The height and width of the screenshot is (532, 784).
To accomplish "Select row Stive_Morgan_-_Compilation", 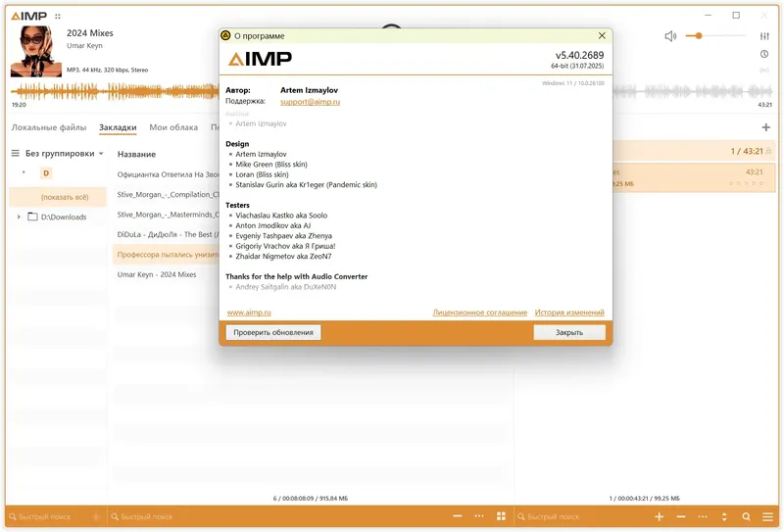I will [x=168, y=195].
